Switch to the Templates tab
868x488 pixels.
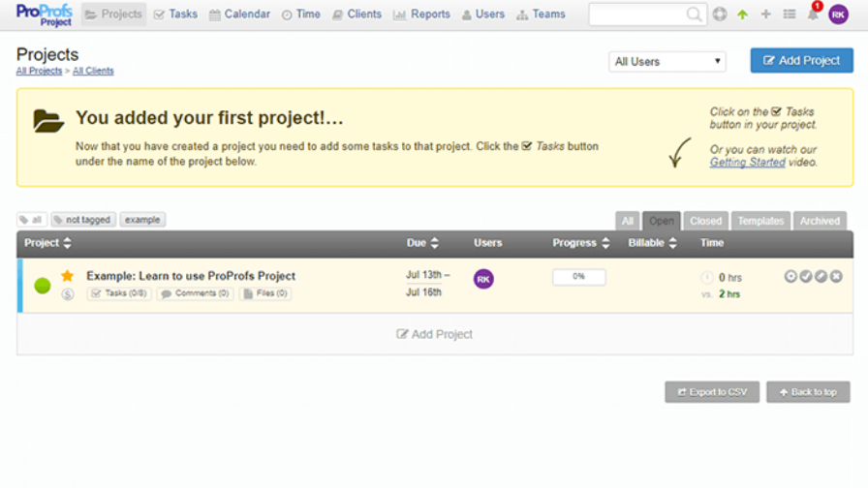click(x=760, y=221)
